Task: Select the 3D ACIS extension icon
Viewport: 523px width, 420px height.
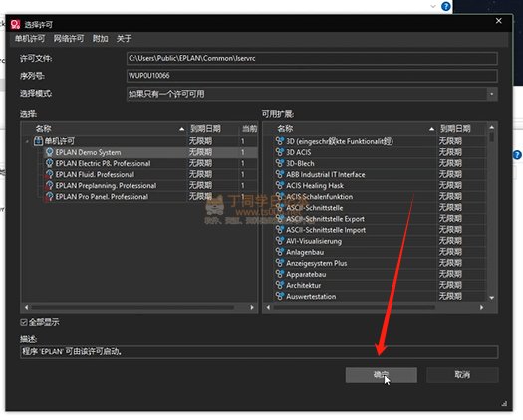Action: pyautogui.click(x=280, y=152)
